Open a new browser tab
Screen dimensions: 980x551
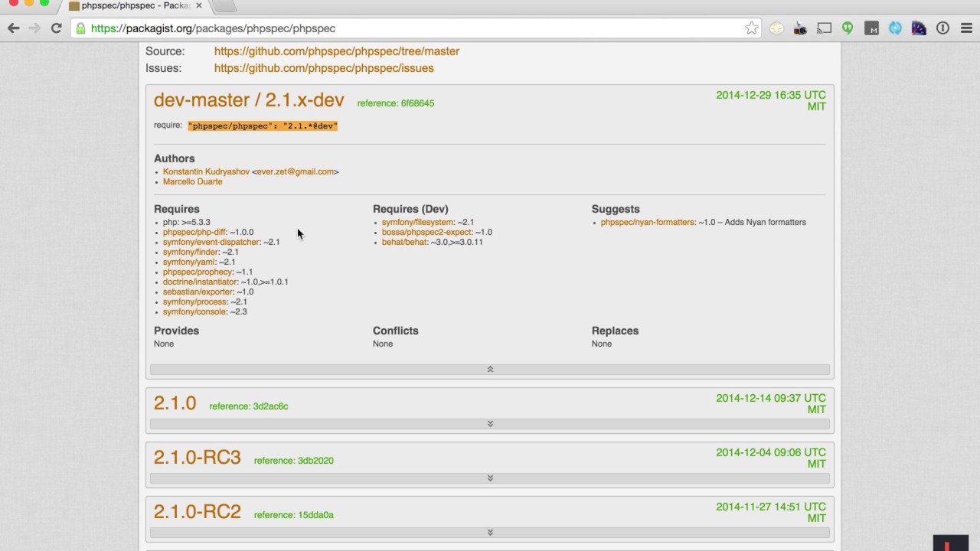(x=223, y=6)
